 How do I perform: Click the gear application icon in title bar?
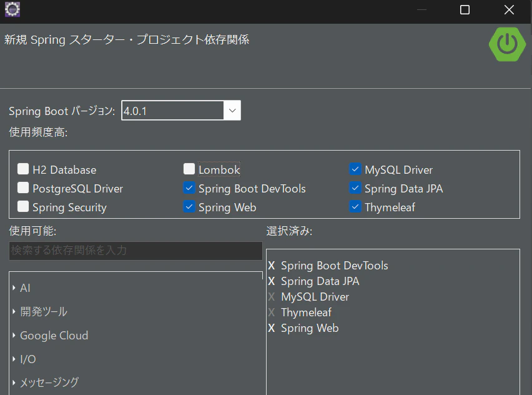pos(12,9)
